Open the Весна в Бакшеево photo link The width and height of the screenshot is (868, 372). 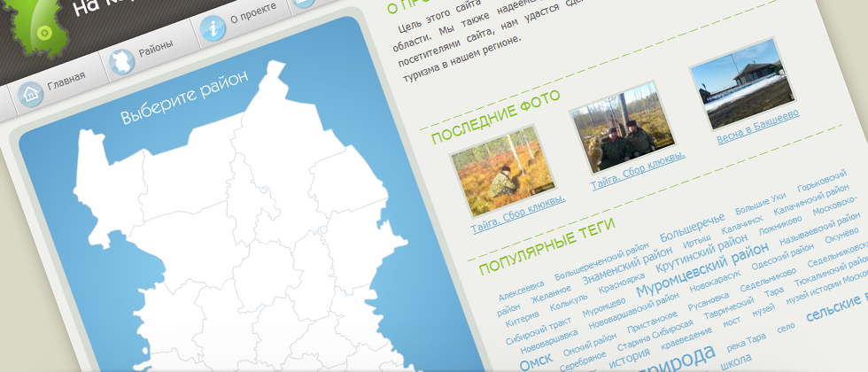click(758, 126)
